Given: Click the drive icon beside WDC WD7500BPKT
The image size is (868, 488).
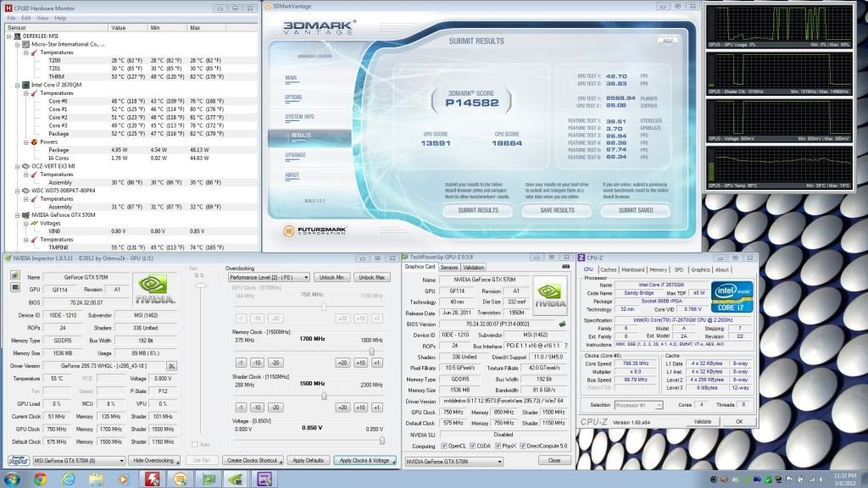Looking at the screenshot, I should click(x=25, y=191).
